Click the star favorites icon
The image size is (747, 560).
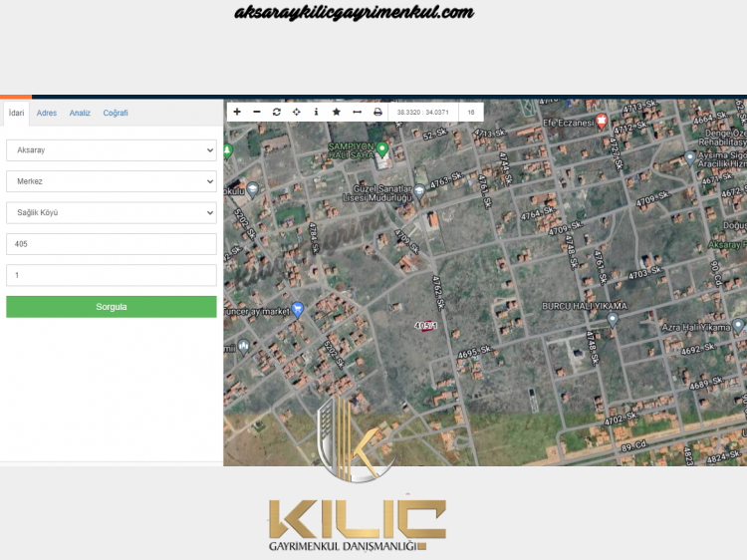(337, 112)
